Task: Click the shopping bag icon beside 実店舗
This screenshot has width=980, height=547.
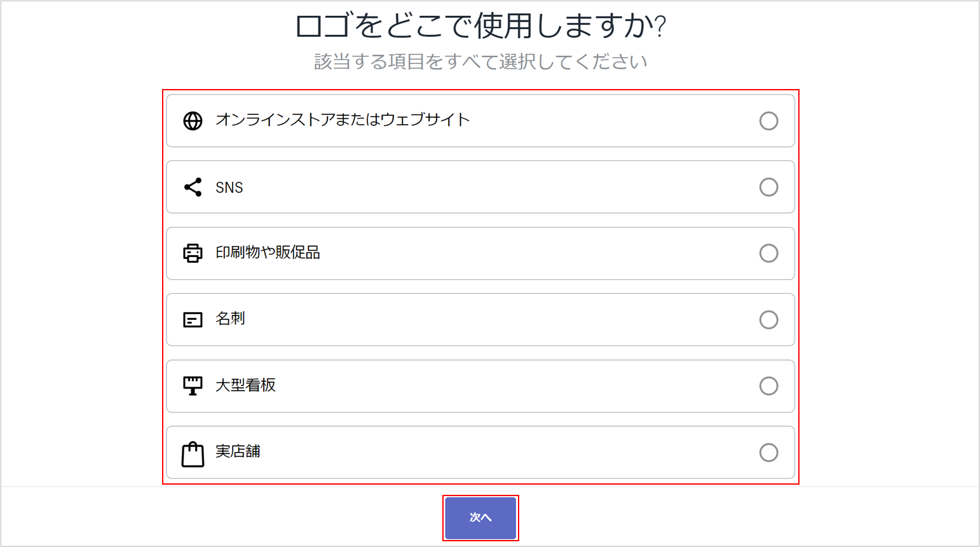Action: [x=193, y=454]
